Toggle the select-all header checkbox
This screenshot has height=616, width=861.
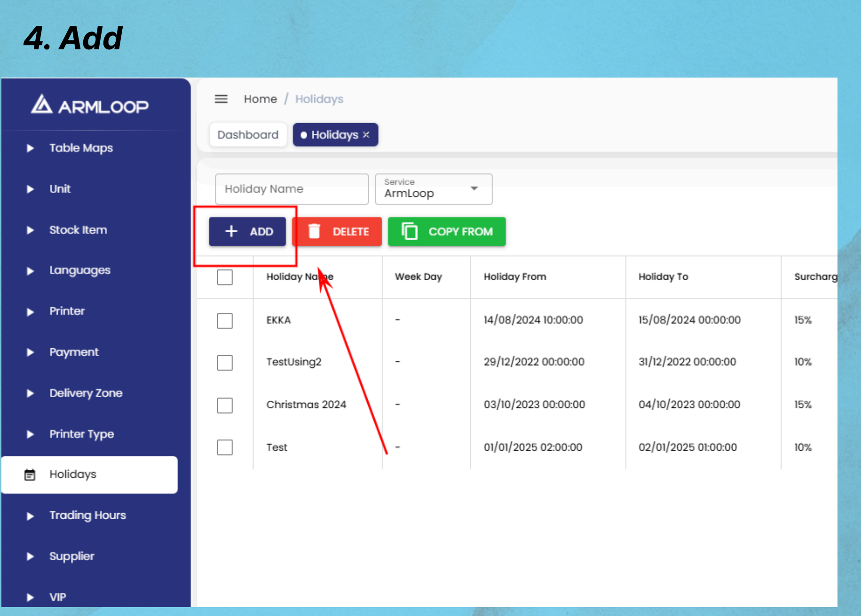pos(225,277)
